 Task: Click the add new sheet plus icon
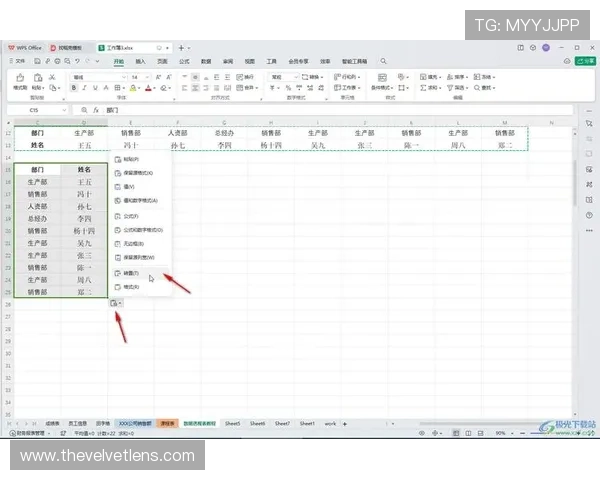[346, 423]
